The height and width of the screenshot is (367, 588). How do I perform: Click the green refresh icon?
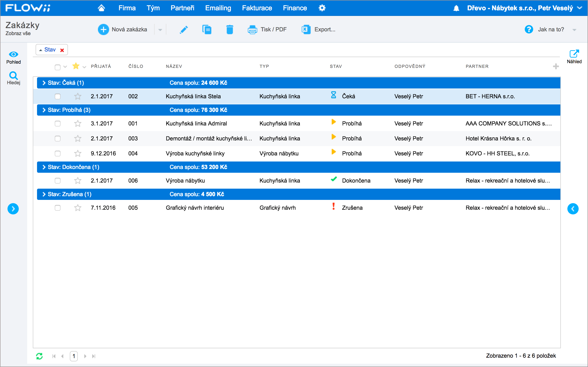tap(39, 356)
